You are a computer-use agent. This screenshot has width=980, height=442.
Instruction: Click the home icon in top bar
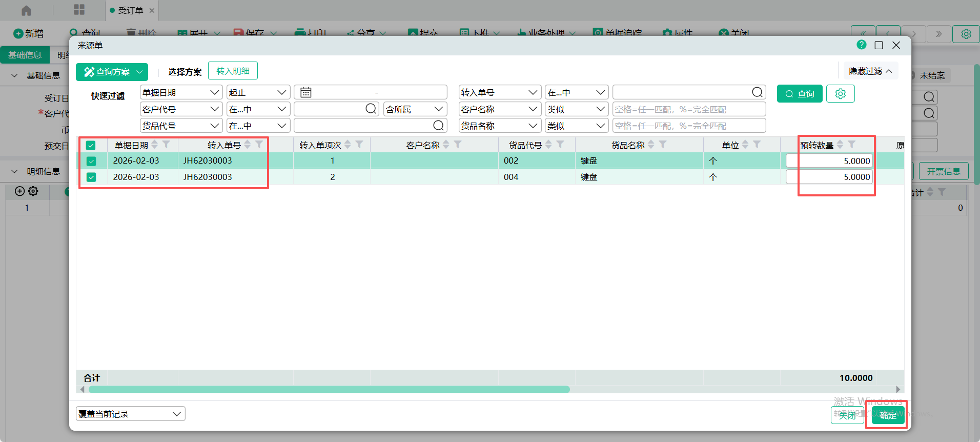point(26,10)
